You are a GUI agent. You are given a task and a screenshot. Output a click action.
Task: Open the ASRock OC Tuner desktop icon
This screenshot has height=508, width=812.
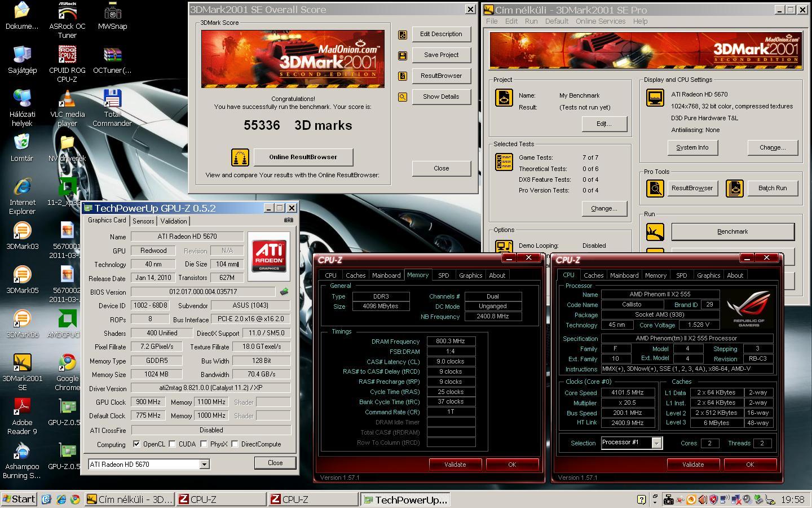click(x=67, y=20)
